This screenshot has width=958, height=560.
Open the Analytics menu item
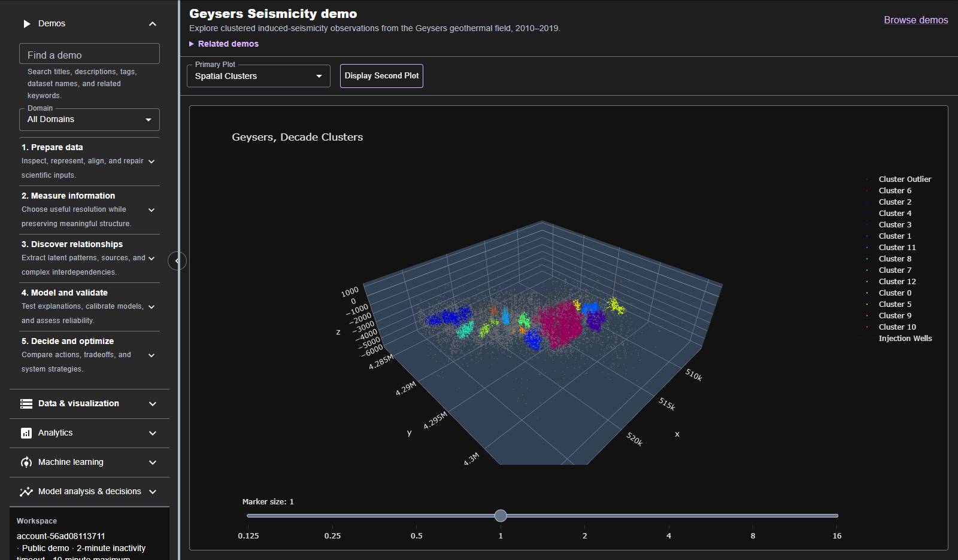89,433
